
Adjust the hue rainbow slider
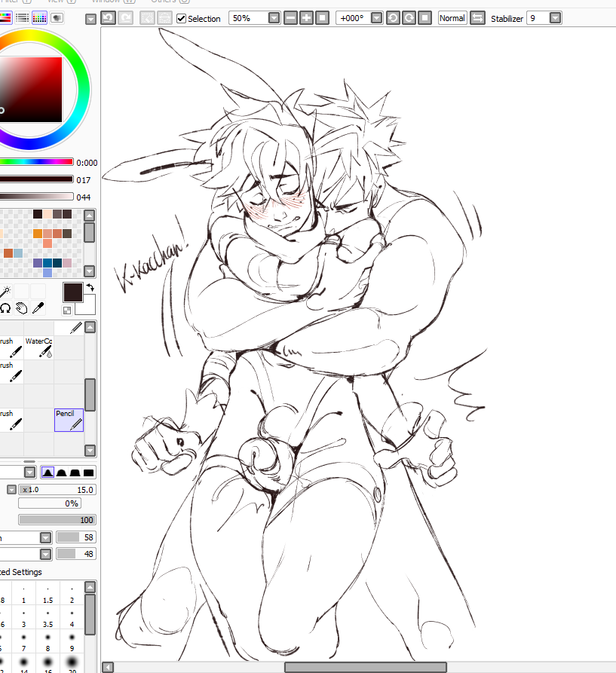[x=36, y=162]
